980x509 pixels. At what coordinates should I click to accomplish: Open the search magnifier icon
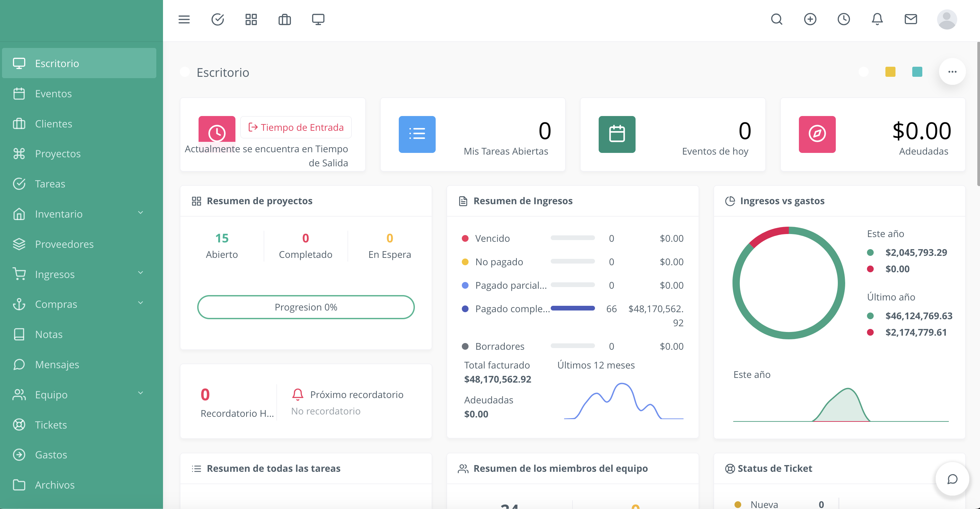(x=776, y=19)
